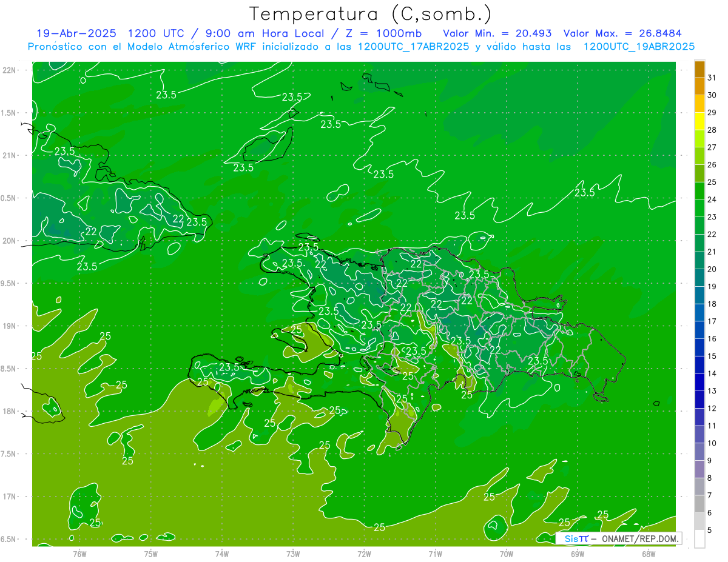Click the '73W' longitude axis label

point(293,554)
